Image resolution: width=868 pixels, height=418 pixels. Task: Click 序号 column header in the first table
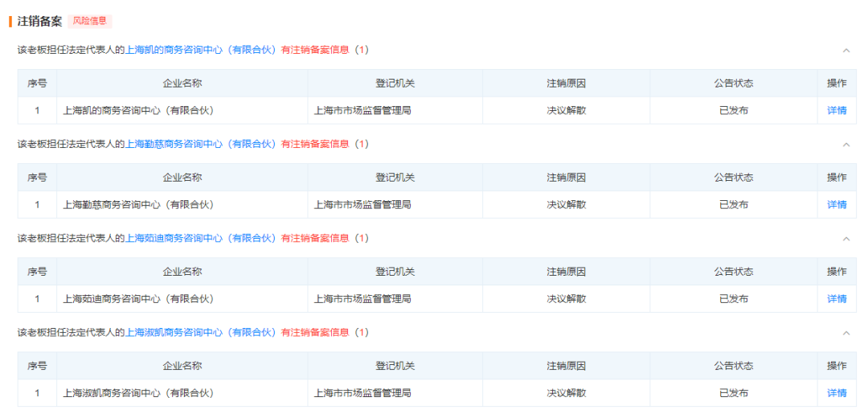[x=37, y=84]
